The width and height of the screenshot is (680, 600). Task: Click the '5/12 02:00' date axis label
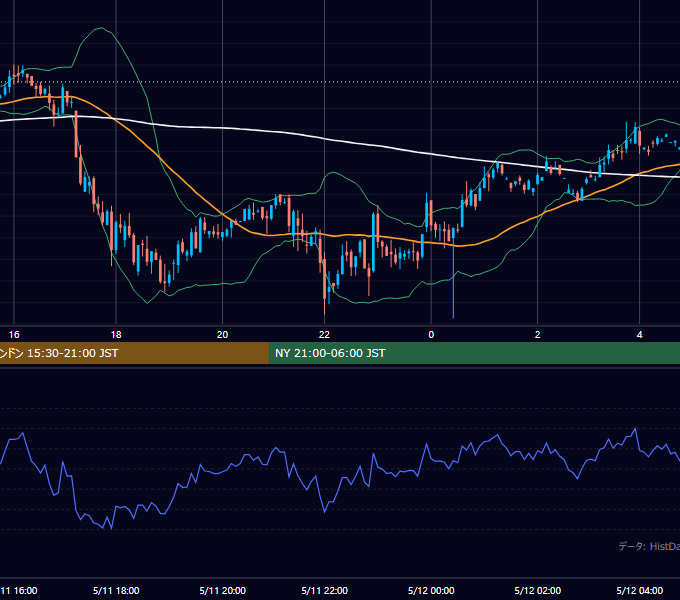[537, 590]
